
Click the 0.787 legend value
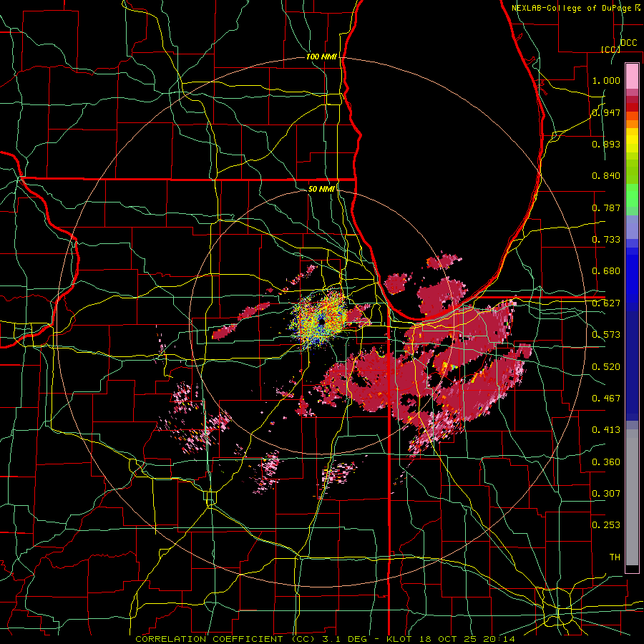tap(606, 208)
